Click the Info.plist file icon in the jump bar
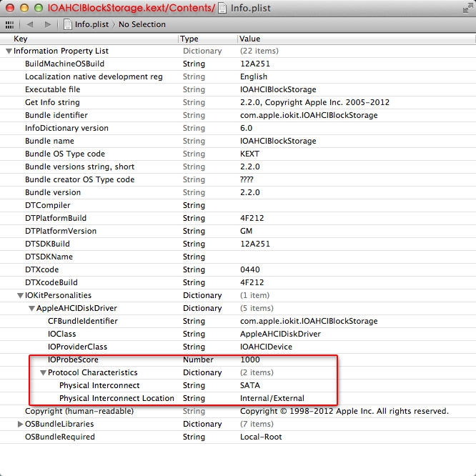Image resolution: width=476 pixels, height=476 pixels. click(x=67, y=24)
